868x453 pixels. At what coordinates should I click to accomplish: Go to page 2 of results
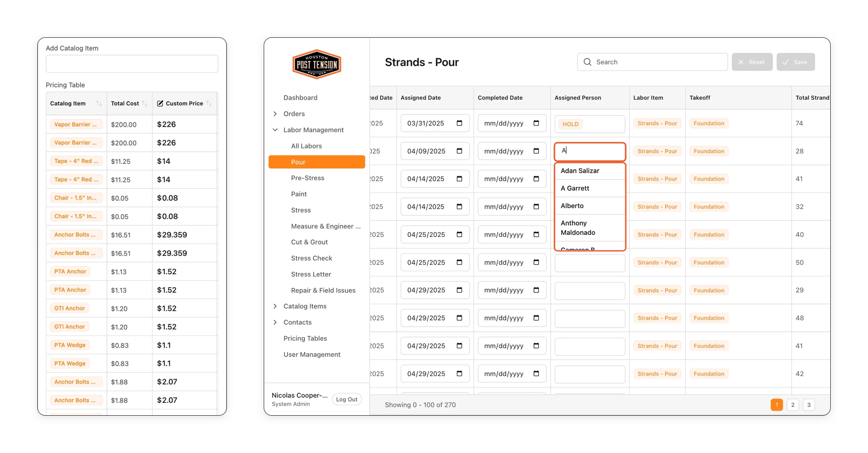[x=793, y=405]
